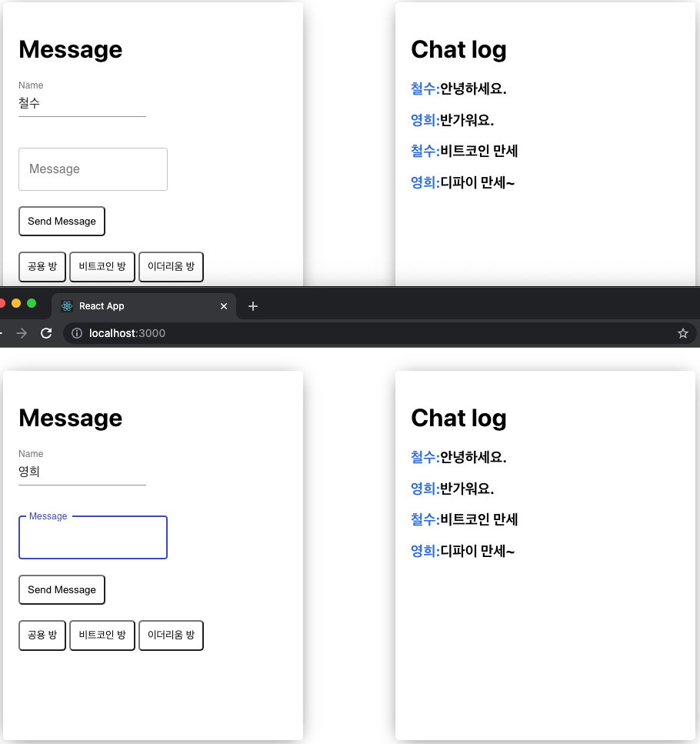
Task: Open a new tab with the plus button
Action: point(253,305)
